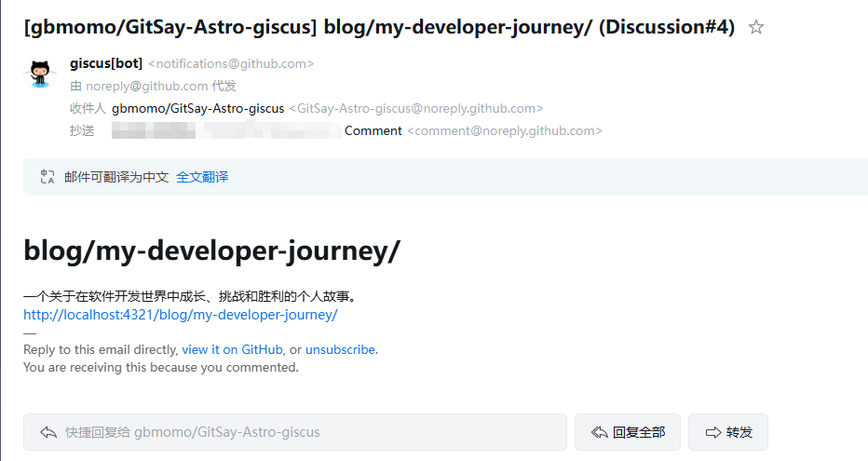
Task: Click the GitHub Octocat sender avatar
Action: pyautogui.click(x=40, y=73)
